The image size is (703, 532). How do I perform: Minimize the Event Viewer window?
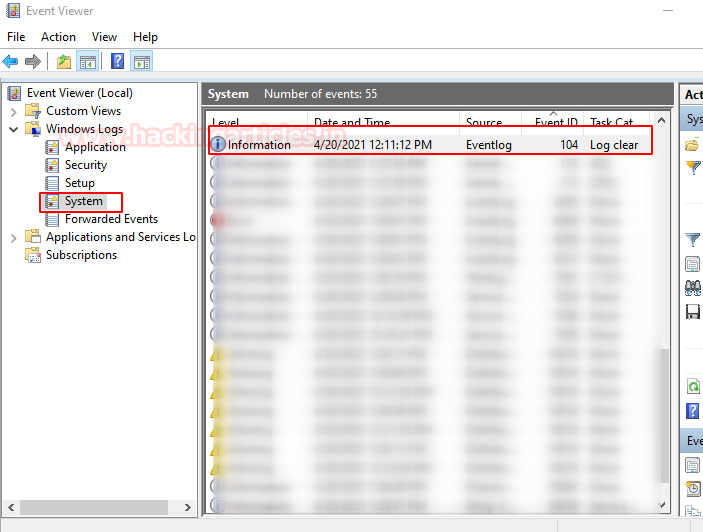pos(668,10)
